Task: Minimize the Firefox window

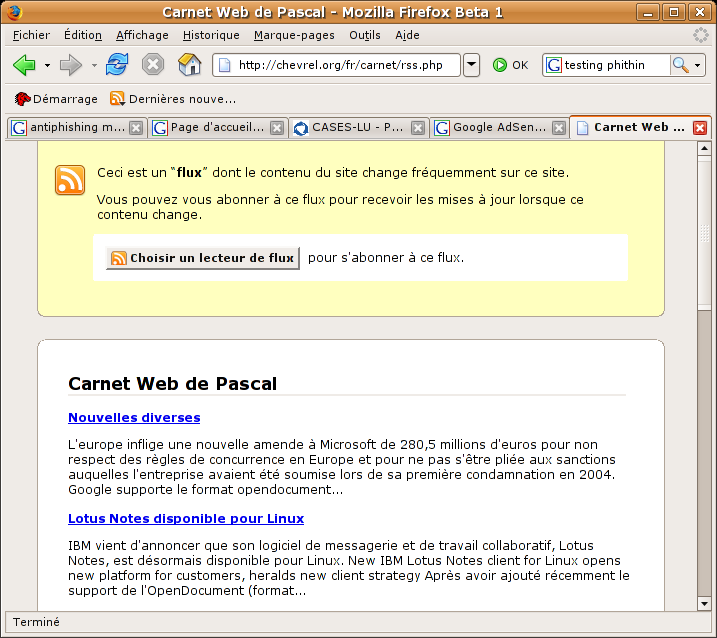Action: tap(648, 12)
